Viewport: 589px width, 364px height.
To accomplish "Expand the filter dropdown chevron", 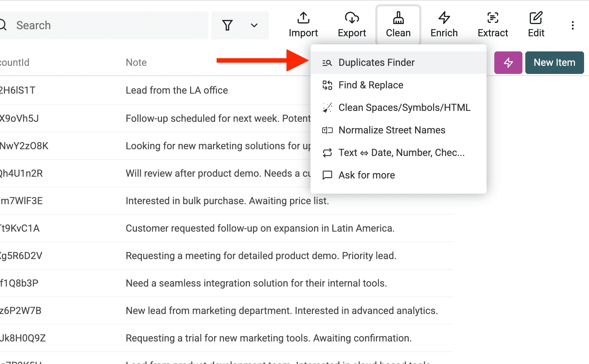I will point(253,25).
